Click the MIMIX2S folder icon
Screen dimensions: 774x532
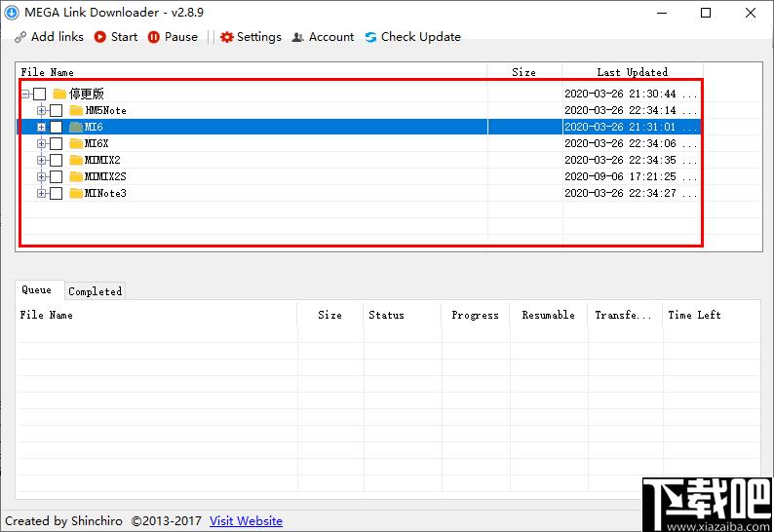pyautogui.click(x=76, y=176)
